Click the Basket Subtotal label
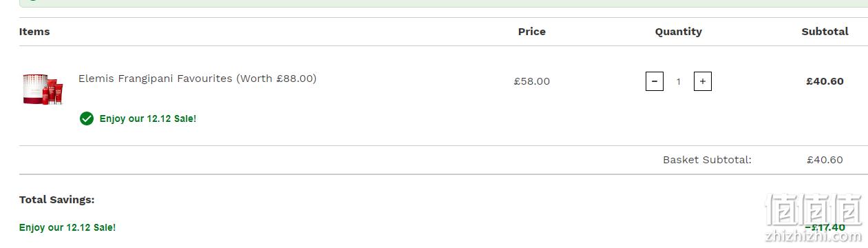868x248 pixels. 707,160
